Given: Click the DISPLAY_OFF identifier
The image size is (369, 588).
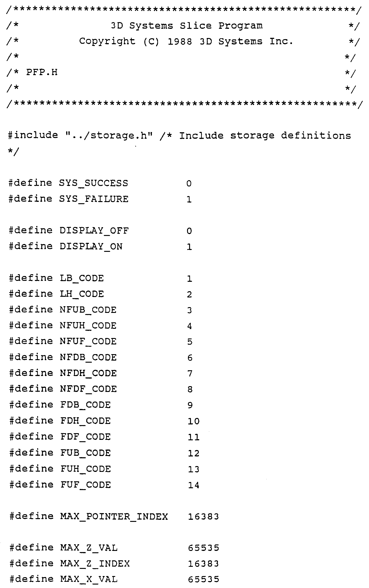Looking at the screenshot, I should point(94,230).
